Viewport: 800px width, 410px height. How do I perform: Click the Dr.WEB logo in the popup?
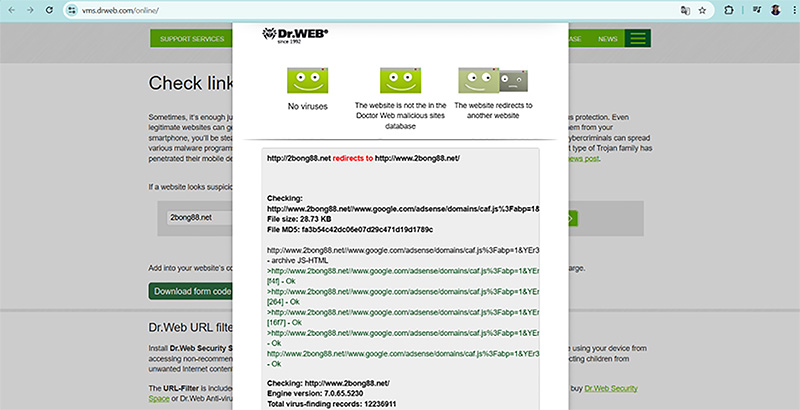[x=295, y=35]
